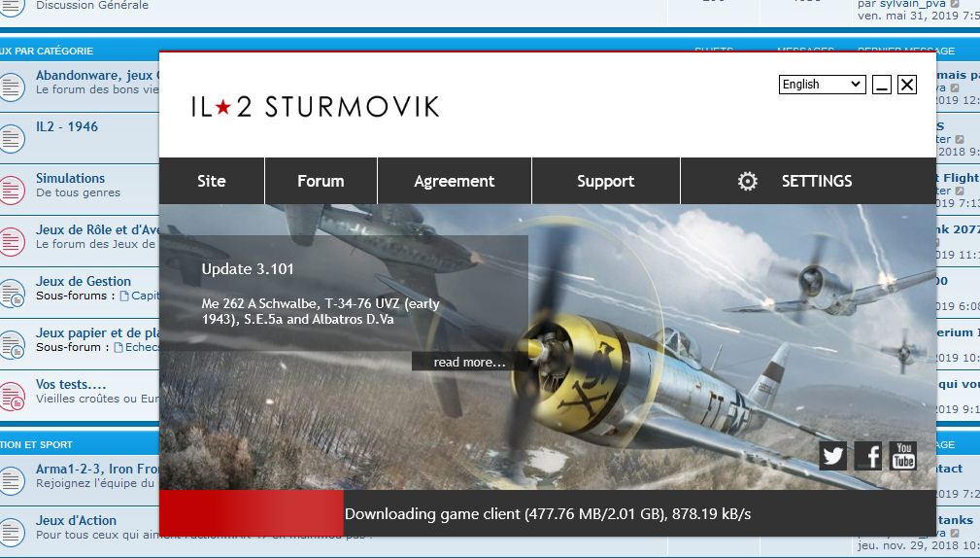Open the Jeux de Rôle et d'Ave forum link
Viewport: 980px width, 558px height.
pyautogui.click(x=97, y=229)
